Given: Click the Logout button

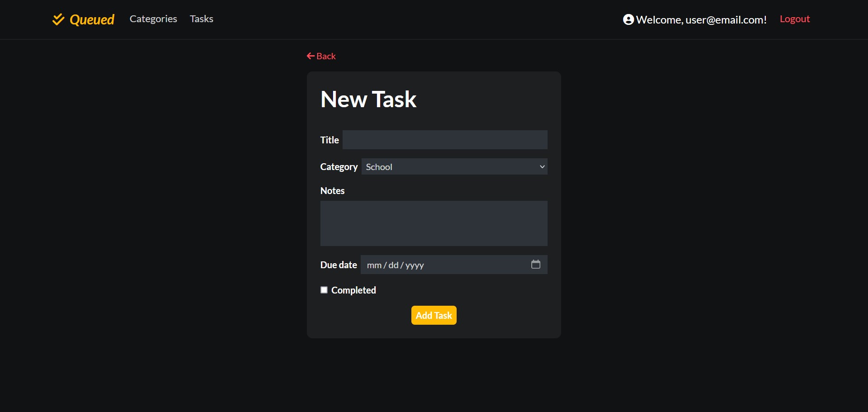Looking at the screenshot, I should pos(795,19).
